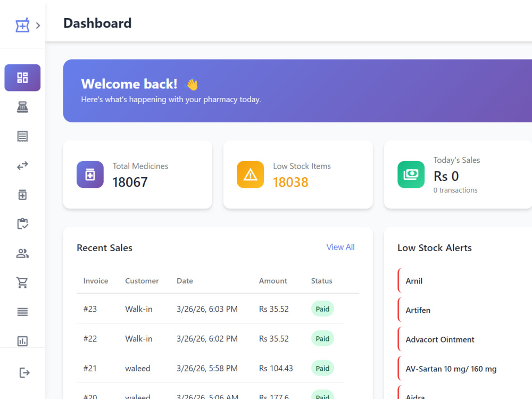
Task: Click the Paid badge for invoice #23
Action: pyautogui.click(x=322, y=309)
